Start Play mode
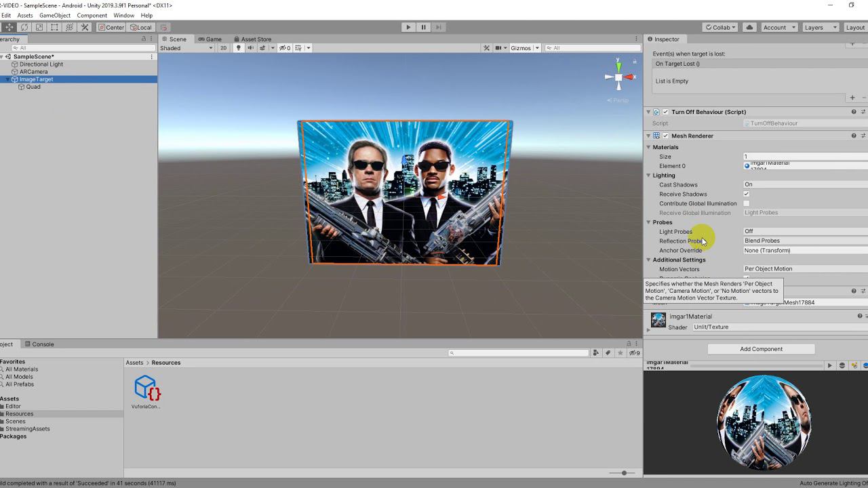 [408, 27]
